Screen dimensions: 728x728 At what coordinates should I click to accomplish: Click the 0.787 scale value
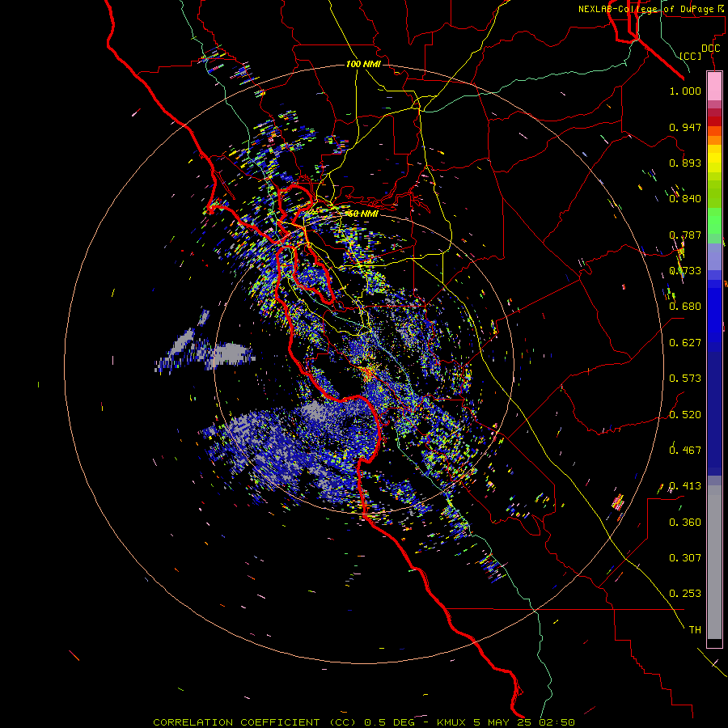pos(685,235)
